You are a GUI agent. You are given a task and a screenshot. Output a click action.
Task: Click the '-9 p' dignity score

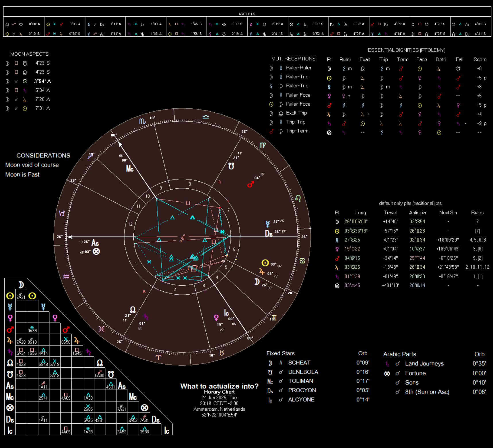(481, 123)
